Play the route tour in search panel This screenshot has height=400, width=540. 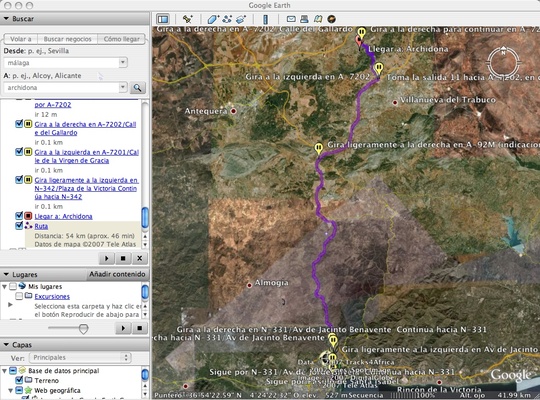[x=106, y=258]
